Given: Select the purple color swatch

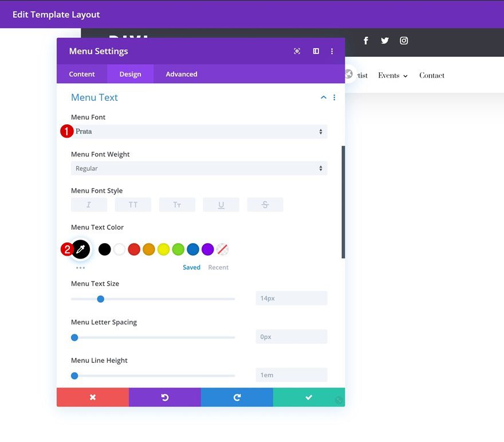Looking at the screenshot, I should pos(208,249).
